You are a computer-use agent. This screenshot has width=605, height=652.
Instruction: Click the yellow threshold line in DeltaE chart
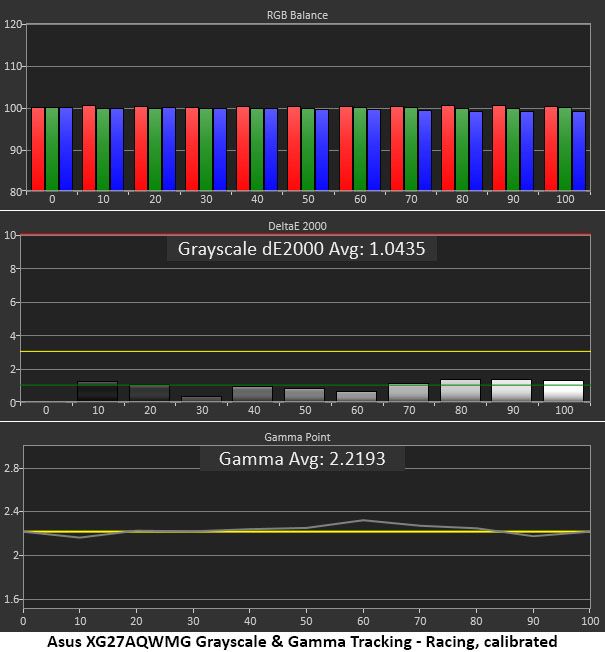(x=306, y=351)
